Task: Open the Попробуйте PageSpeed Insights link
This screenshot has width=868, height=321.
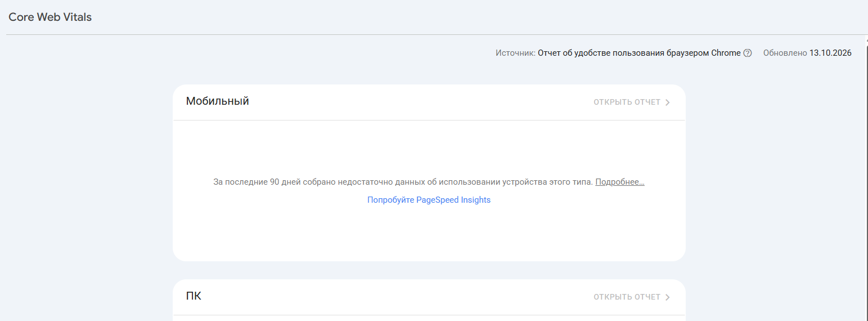Action: click(429, 200)
